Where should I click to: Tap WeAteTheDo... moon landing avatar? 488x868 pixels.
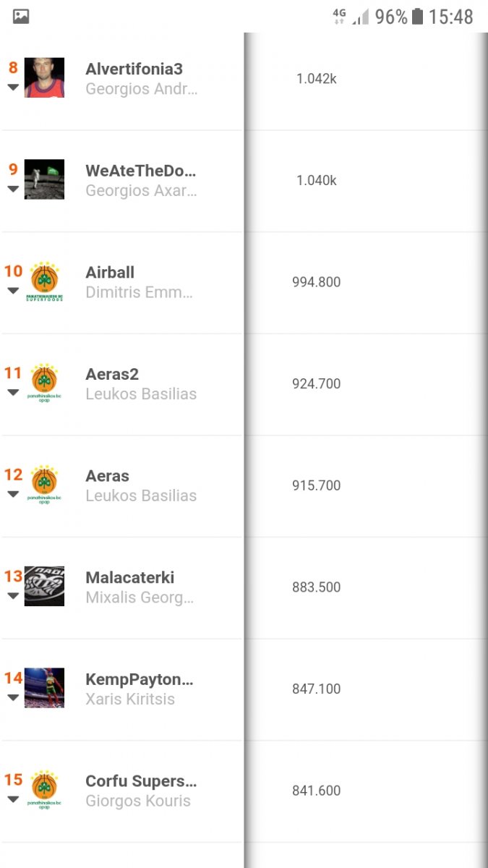pos(44,179)
